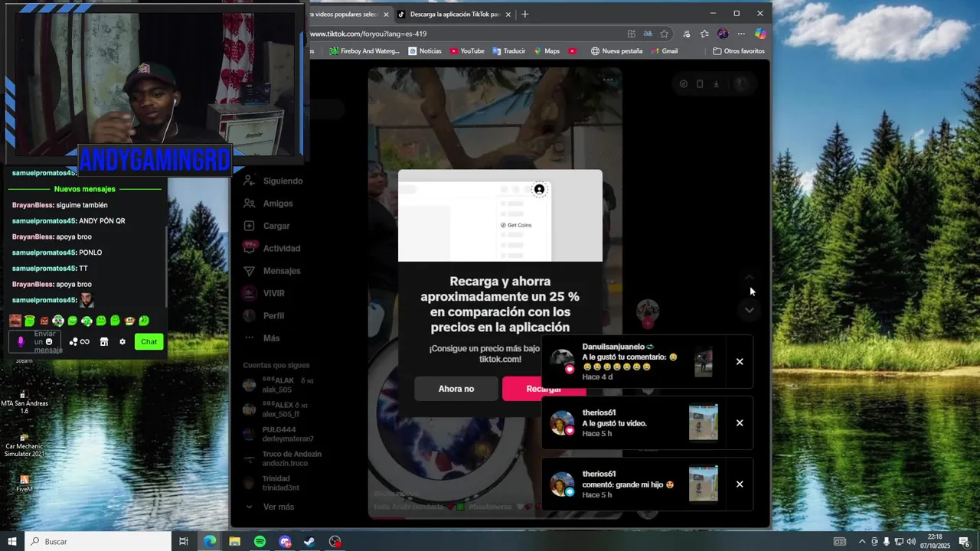The height and width of the screenshot is (551, 980).
Task: Open Spotify from taskbar
Action: 260,541
